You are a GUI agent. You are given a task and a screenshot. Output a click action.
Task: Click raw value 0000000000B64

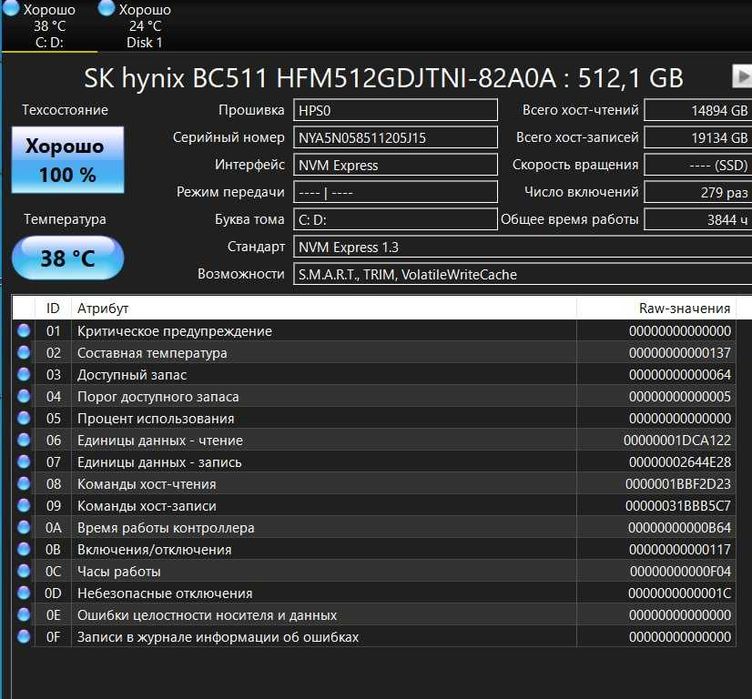[680, 528]
